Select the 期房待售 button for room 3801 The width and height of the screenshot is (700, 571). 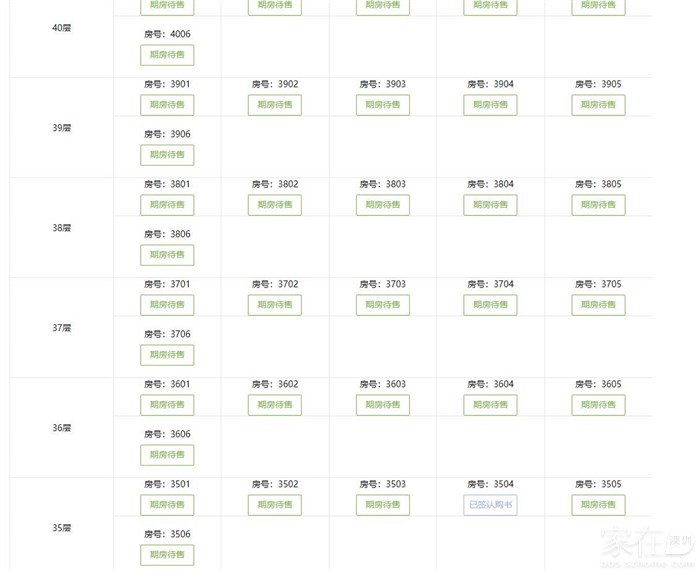(x=167, y=205)
